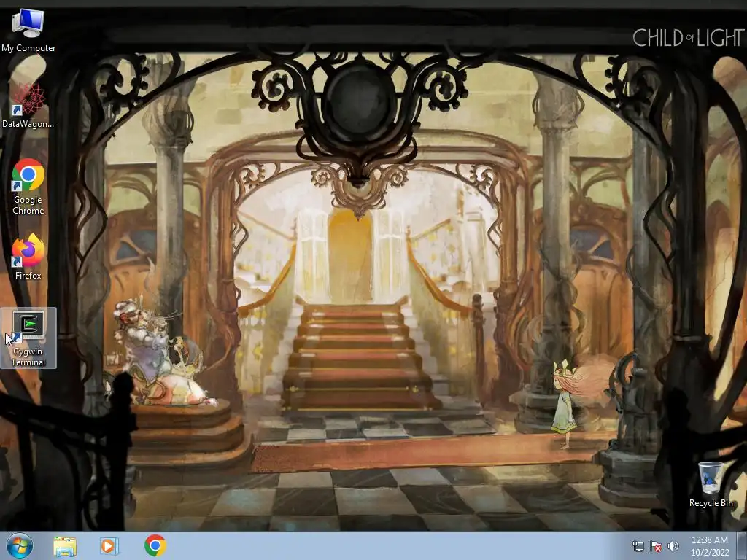The image size is (747, 560).
Task: Select the Cygwin Terminal desktop shortcut
Action: [28, 338]
